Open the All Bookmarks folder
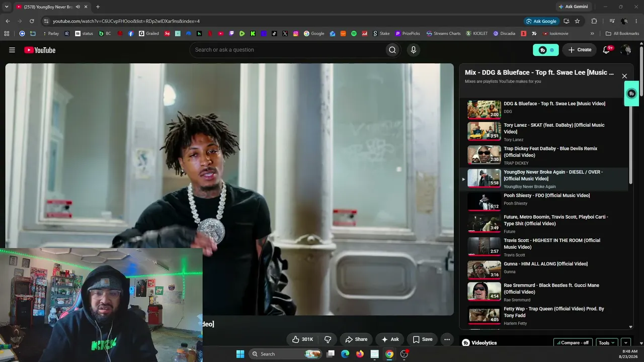 click(x=622, y=34)
